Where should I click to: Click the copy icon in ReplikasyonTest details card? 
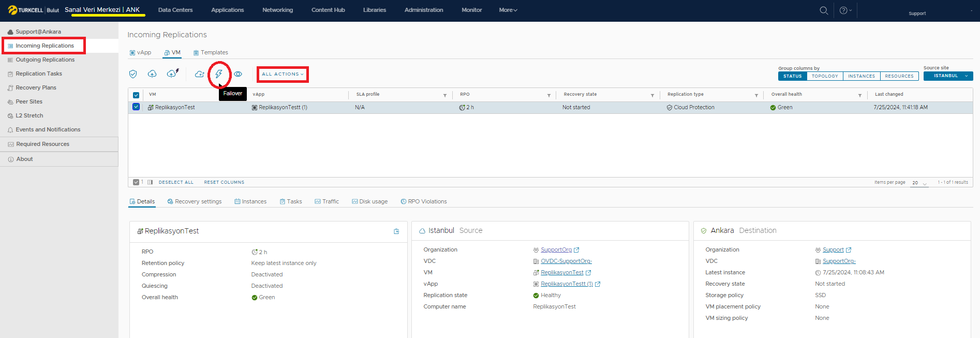pyautogui.click(x=396, y=231)
